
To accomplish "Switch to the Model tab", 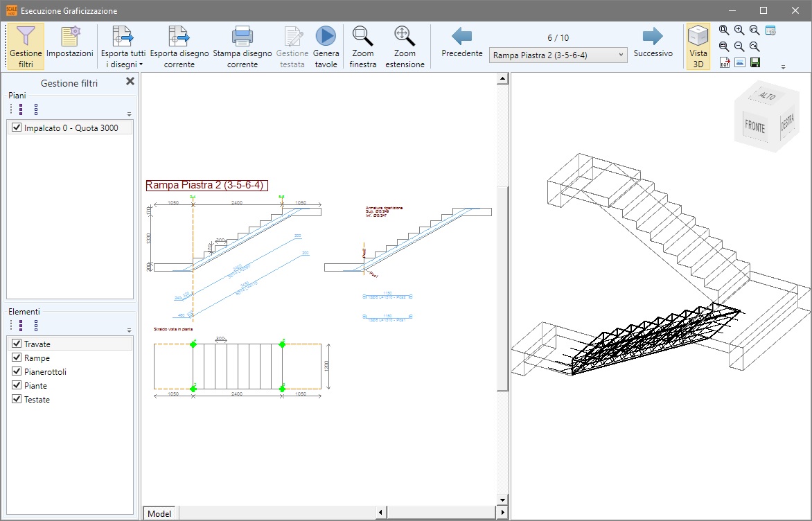I will point(159,513).
